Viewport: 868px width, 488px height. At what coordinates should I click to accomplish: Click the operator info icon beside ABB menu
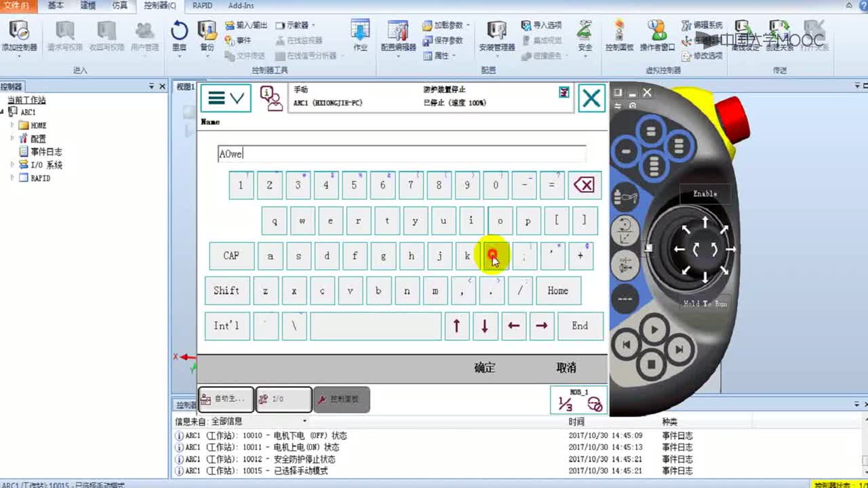(x=271, y=98)
